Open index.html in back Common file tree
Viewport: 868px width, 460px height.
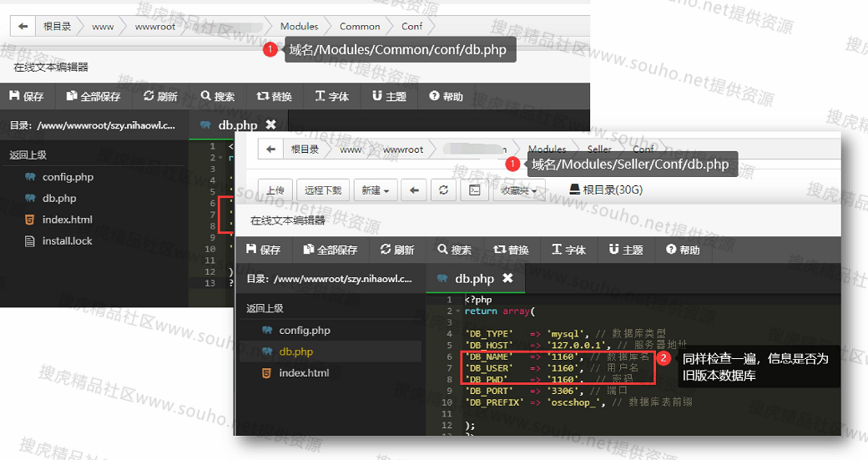pos(67,220)
